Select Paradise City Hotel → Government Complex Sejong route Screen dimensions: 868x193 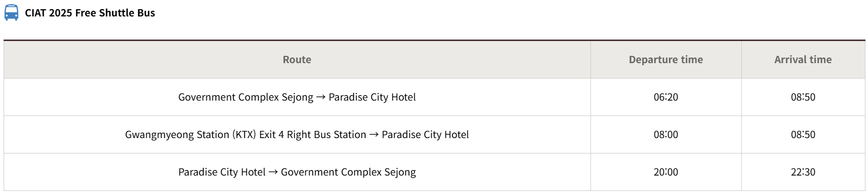[x=297, y=172]
